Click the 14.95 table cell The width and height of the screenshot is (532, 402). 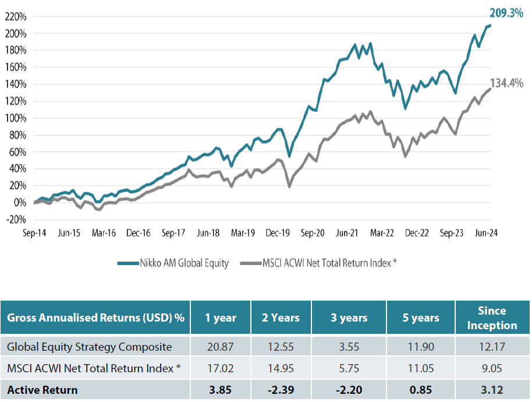(281, 368)
